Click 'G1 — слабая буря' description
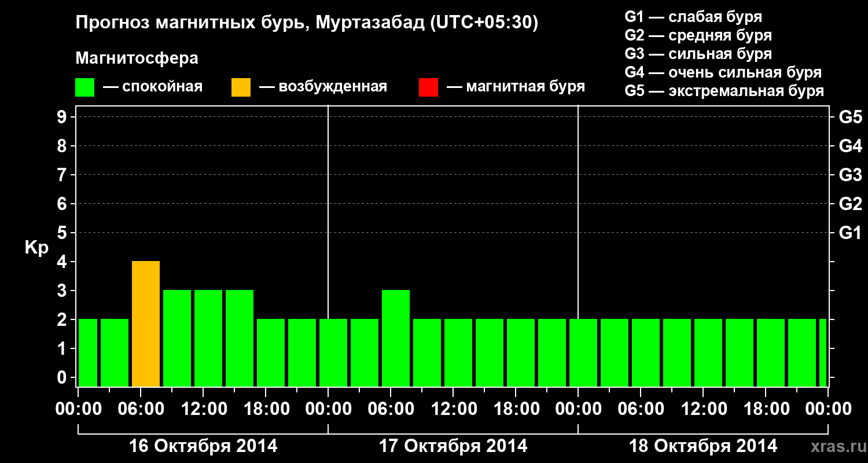Screen dimensions: 868x463 [x=693, y=17]
